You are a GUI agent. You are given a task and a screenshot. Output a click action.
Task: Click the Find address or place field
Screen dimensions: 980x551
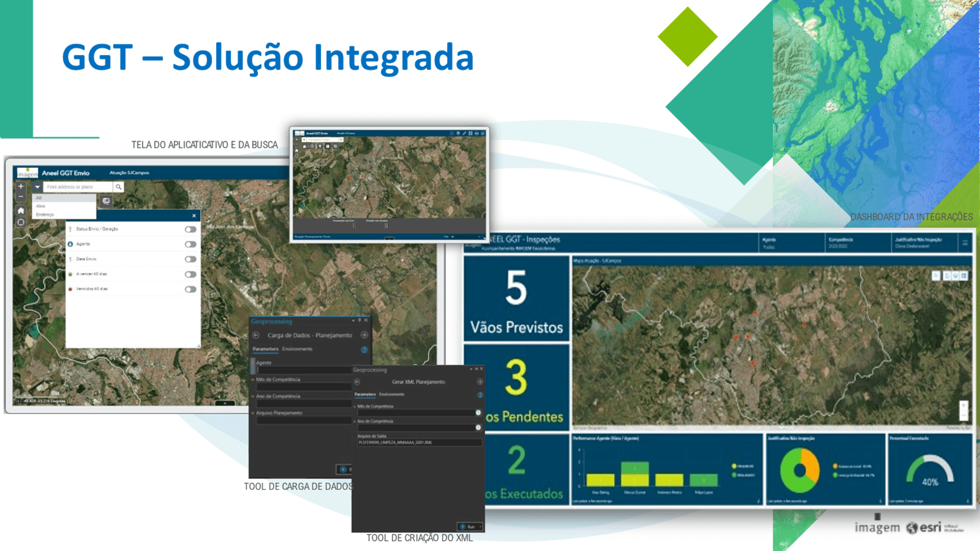[78, 187]
